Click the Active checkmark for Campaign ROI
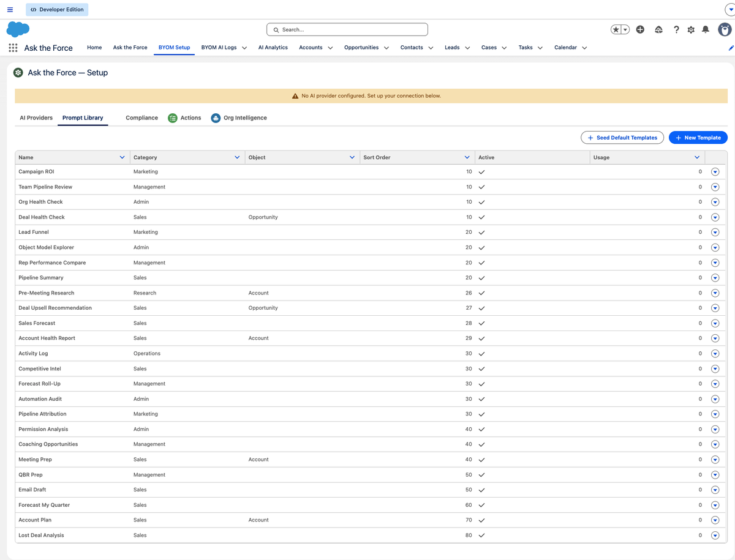735x560 pixels. click(481, 172)
